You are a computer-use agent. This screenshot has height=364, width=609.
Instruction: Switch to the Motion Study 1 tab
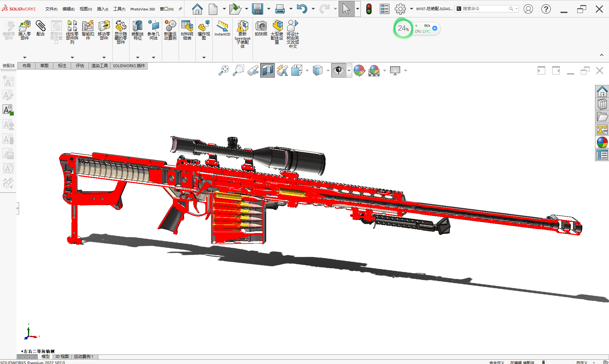pos(84,357)
